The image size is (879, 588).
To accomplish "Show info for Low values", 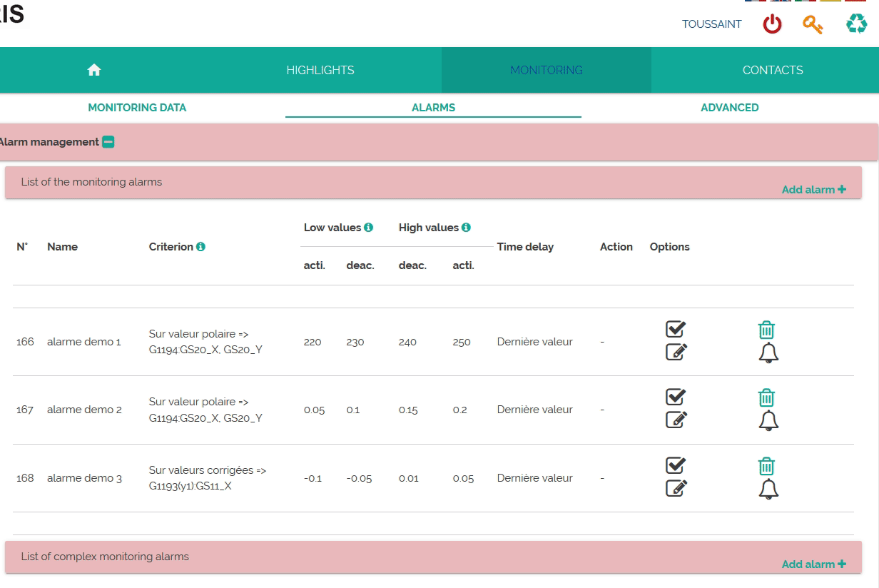I will point(369,228).
